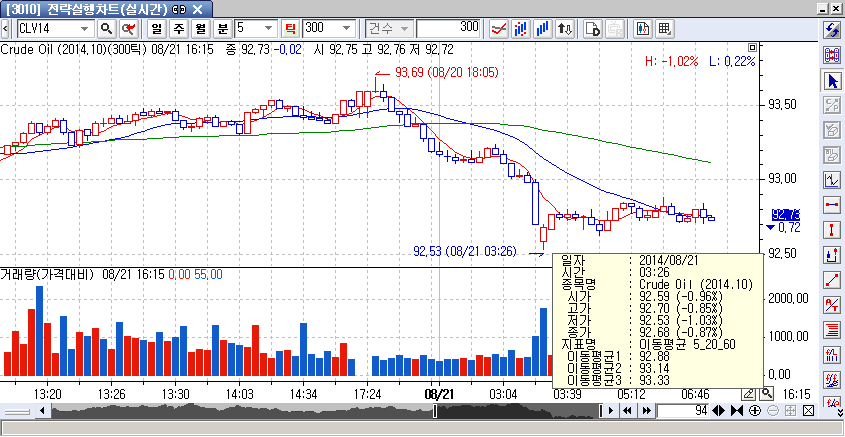This screenshot has width=845, height=437.
Task: Click the bottom chart navigation scrollbar track
Action: (300, 411)
